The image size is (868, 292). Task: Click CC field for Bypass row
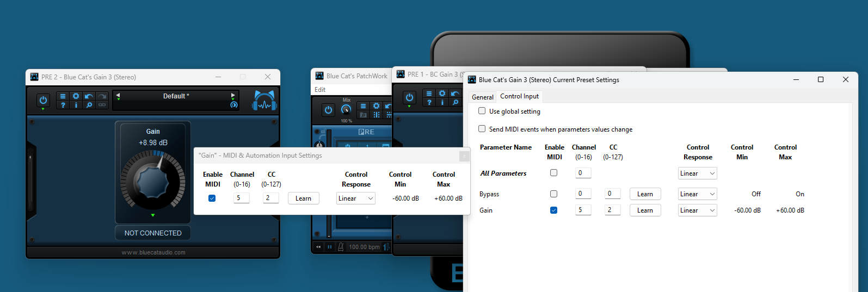point(613,194)
